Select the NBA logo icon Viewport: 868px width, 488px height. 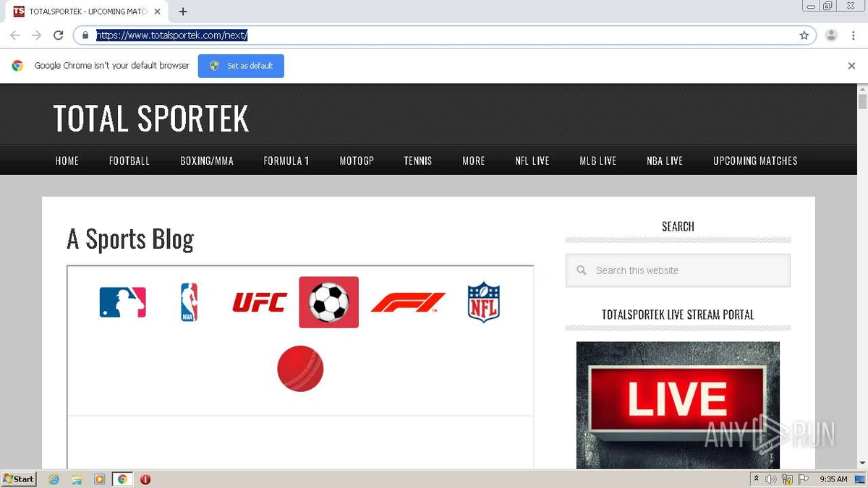coord(189,302)
